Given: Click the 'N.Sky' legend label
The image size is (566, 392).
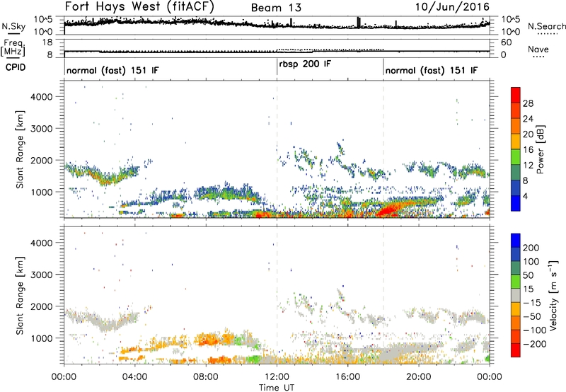Looking at the screenshot, I should [13, 27].
